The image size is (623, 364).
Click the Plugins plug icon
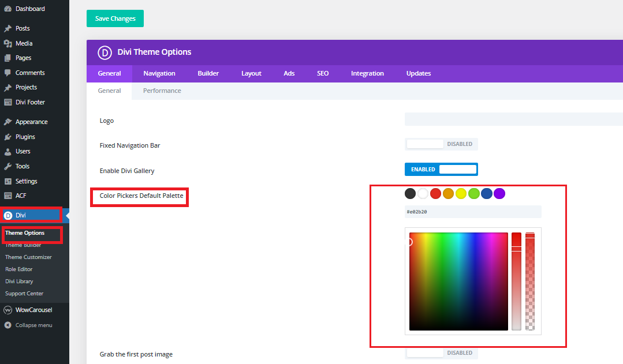pos(8,137)
